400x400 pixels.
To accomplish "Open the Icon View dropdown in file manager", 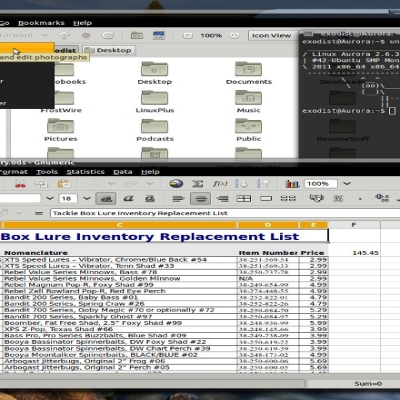I will [273, 35].
